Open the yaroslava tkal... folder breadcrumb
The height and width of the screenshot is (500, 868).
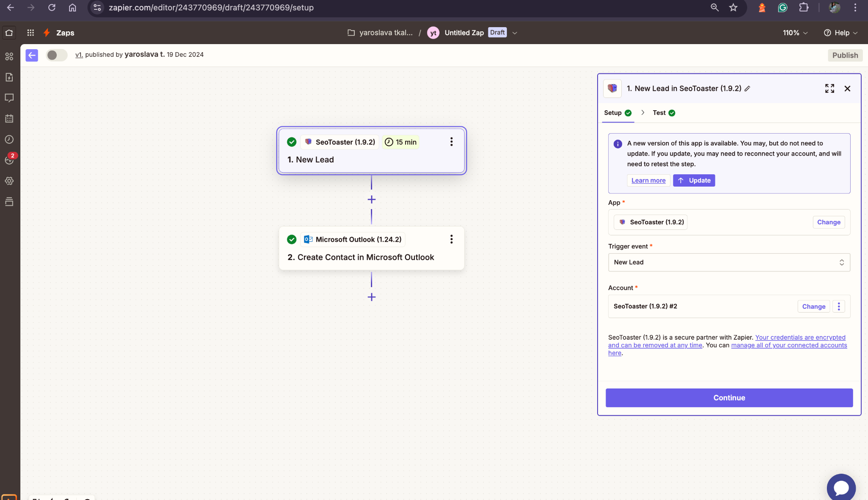point(380,33)
